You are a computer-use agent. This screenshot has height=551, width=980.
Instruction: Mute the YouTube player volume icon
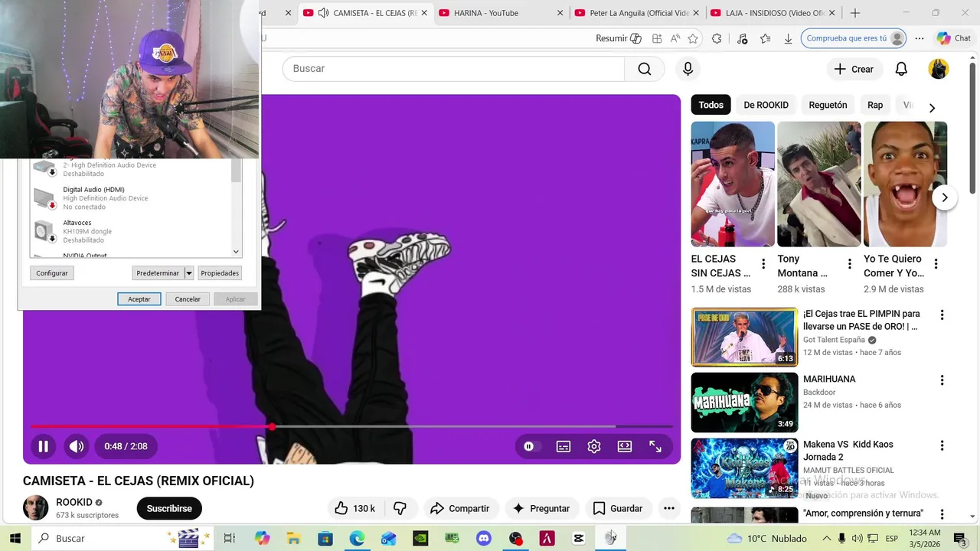coord(77,446)
